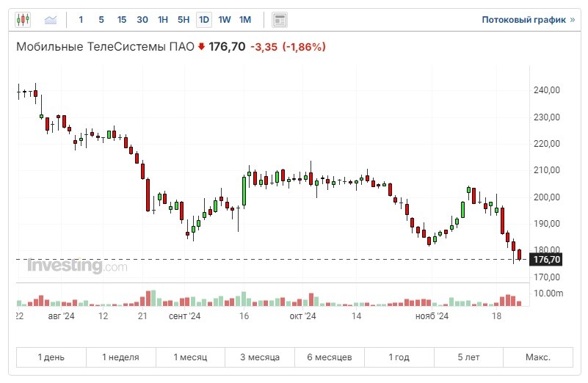Viewport: 588px width, 383px height.
Task: Click the 240,00 price axis label
Action: click(x=546, y=90)
